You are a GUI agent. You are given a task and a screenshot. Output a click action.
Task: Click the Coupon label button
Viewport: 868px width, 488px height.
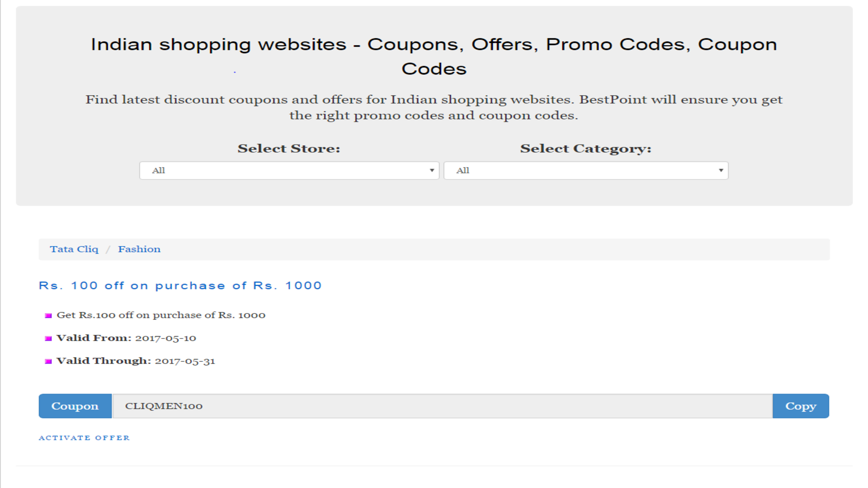[x=75, y=406]
